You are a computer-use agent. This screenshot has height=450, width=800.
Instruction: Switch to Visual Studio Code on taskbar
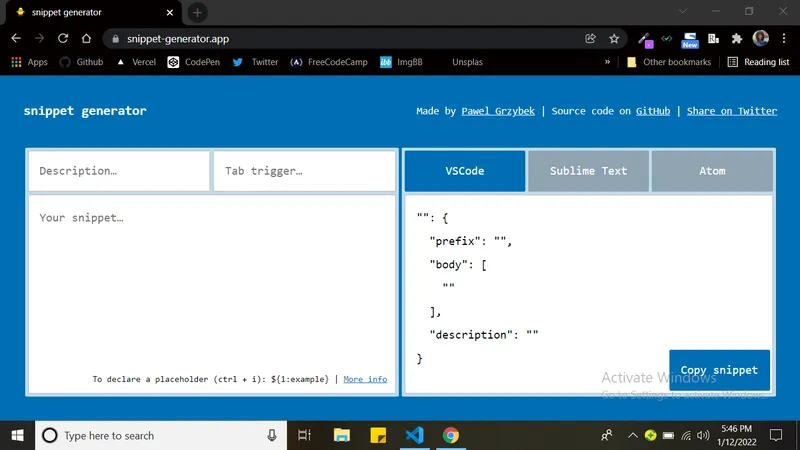(415, 435)
